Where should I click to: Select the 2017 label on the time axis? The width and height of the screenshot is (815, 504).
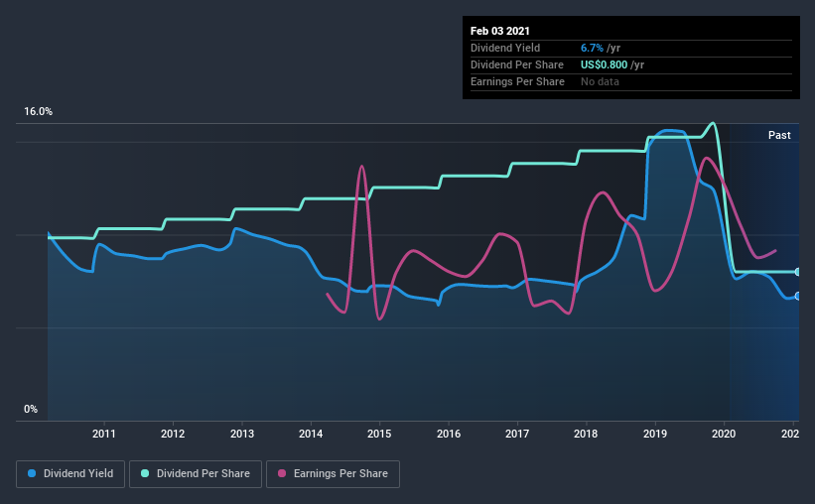(517, 434)
